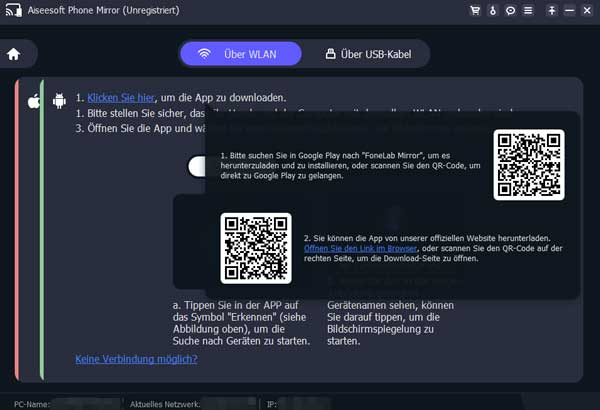This screenshot has height=410, width=600.
Task: Click the Aktuelles Netzwerk status label
Action: [165, 404]
